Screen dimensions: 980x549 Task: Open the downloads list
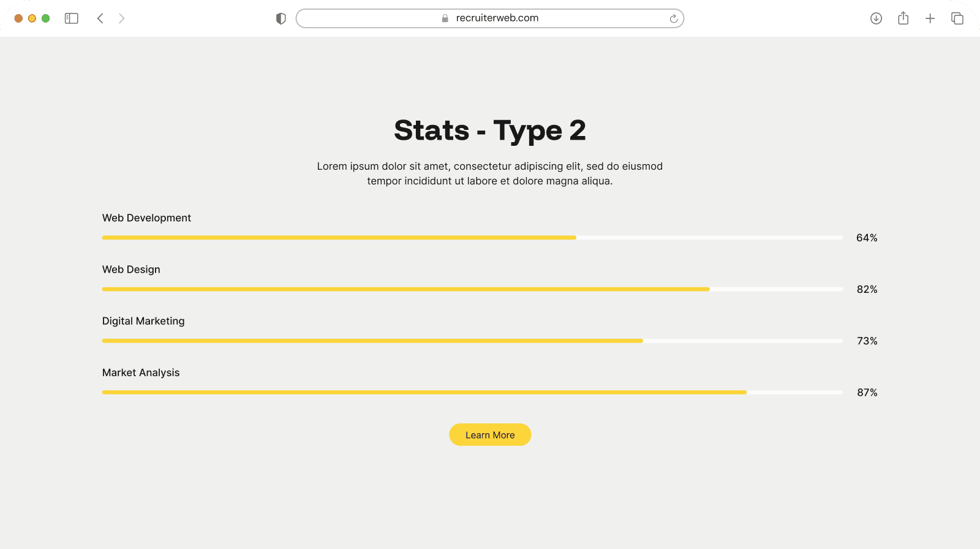(876, 18)
